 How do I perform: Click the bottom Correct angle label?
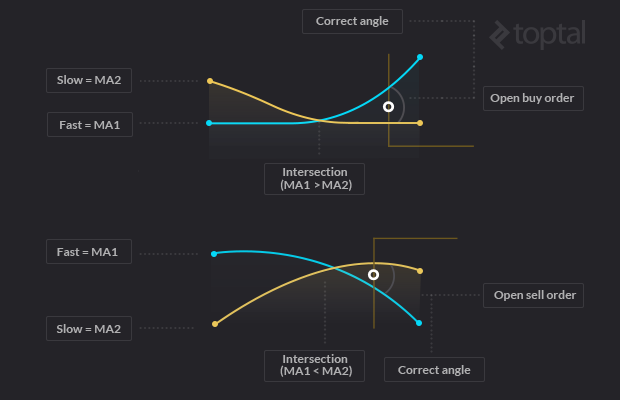pos(434,370)
